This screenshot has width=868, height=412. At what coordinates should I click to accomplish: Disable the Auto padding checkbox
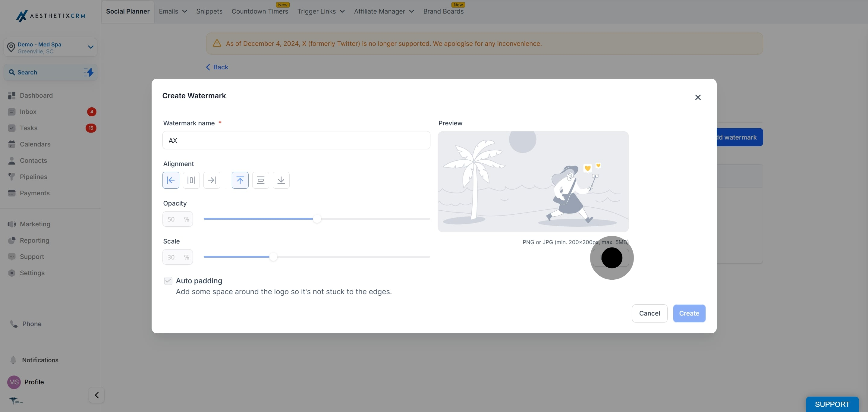pos(168,280)
